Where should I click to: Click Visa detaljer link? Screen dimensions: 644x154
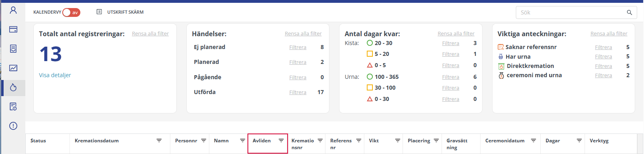click(x=55, y=75)
